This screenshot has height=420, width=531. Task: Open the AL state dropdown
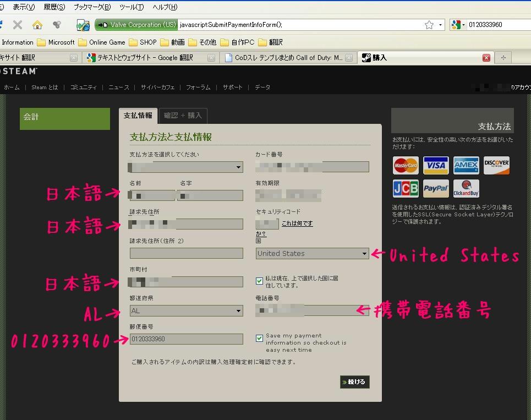186,310
